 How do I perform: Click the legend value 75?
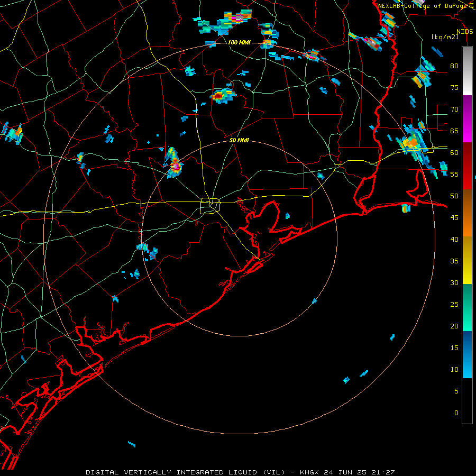coord(454,88)
